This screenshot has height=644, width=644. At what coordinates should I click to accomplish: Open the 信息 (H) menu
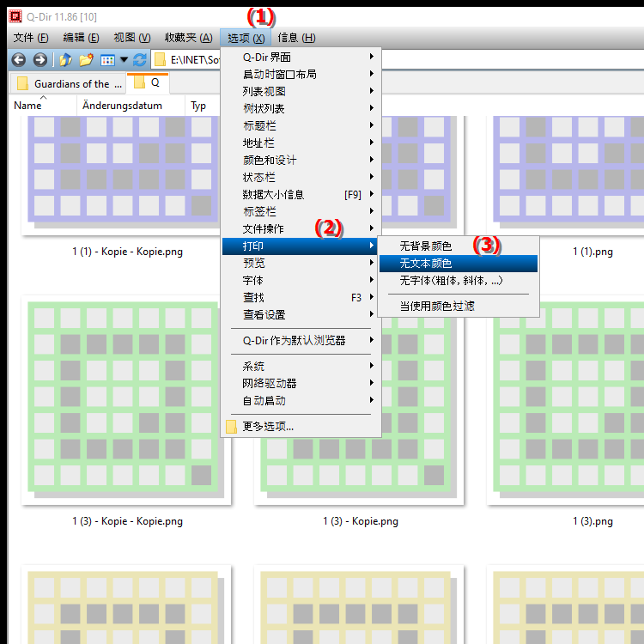(x=296, y=38)
